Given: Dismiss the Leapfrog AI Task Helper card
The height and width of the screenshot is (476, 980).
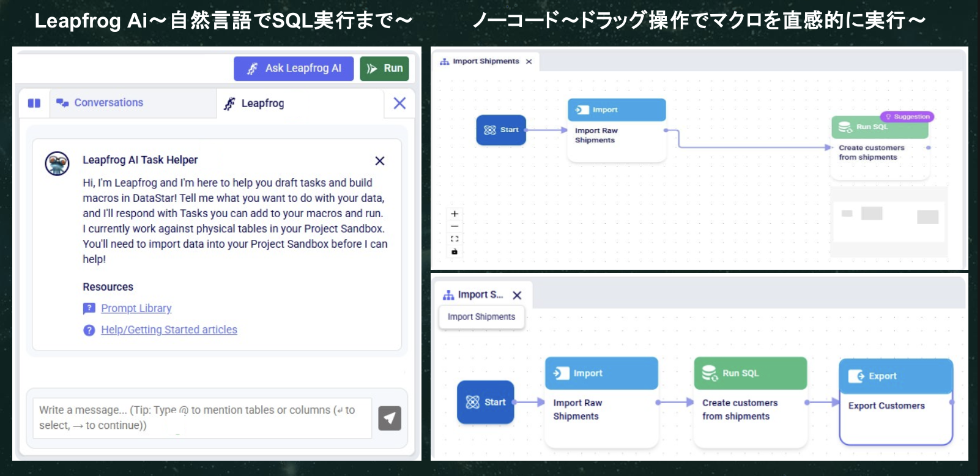Looking at the screenshot, I should point(379,161).
